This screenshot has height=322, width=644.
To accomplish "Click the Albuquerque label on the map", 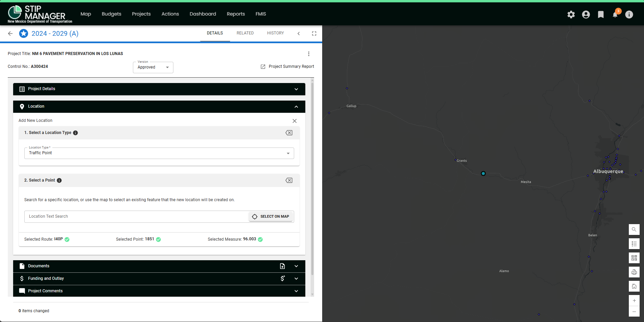I will tap(608, 171).
